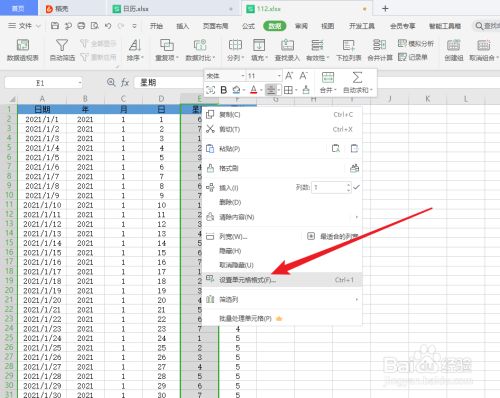Choose Hide (隐藏) from context menu

[282, 251]
